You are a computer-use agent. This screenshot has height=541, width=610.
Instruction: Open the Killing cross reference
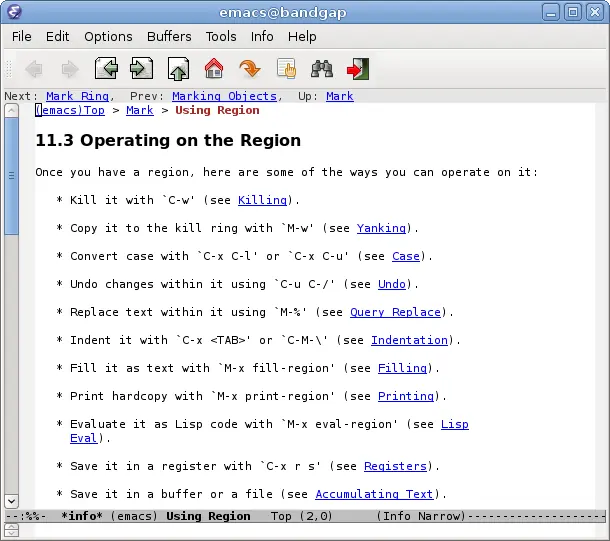[x=263, y=200]
